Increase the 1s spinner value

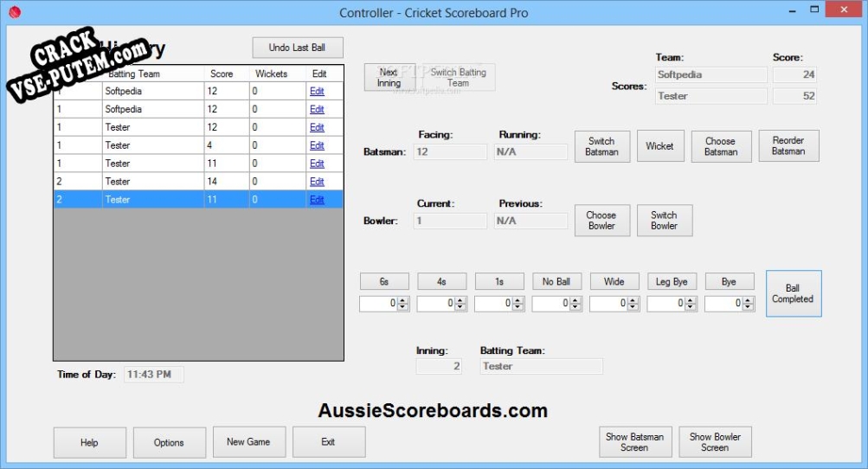(518, 300)
